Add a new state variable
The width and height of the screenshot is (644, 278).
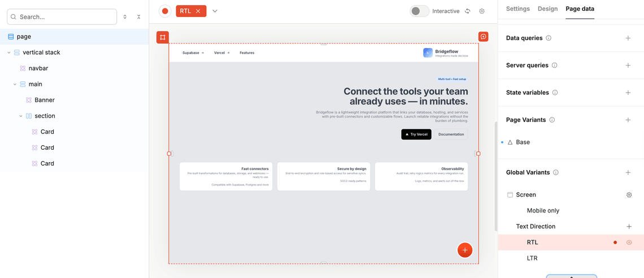(628, 93)
